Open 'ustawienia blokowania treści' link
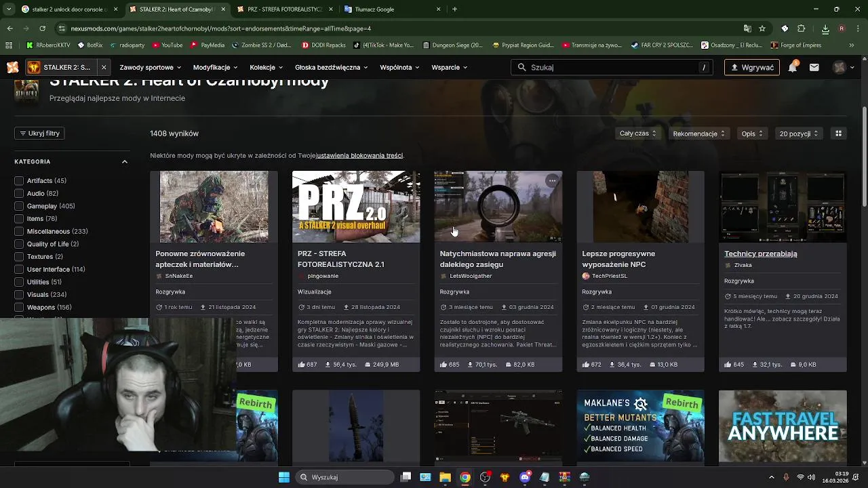Image resolution: width=868 pixels, height=488 pixels. click(359, 155)
